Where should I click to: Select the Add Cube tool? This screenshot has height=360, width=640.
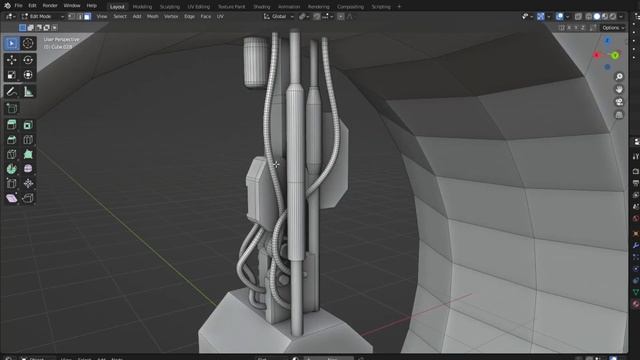point(11,108)
